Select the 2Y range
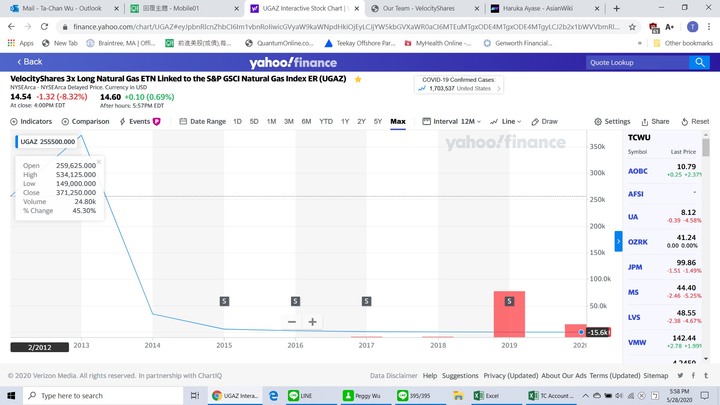 [x=361, y=121]
